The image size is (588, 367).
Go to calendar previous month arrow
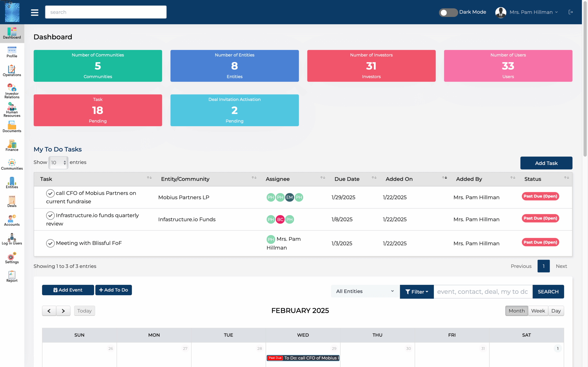coord(49,311)
